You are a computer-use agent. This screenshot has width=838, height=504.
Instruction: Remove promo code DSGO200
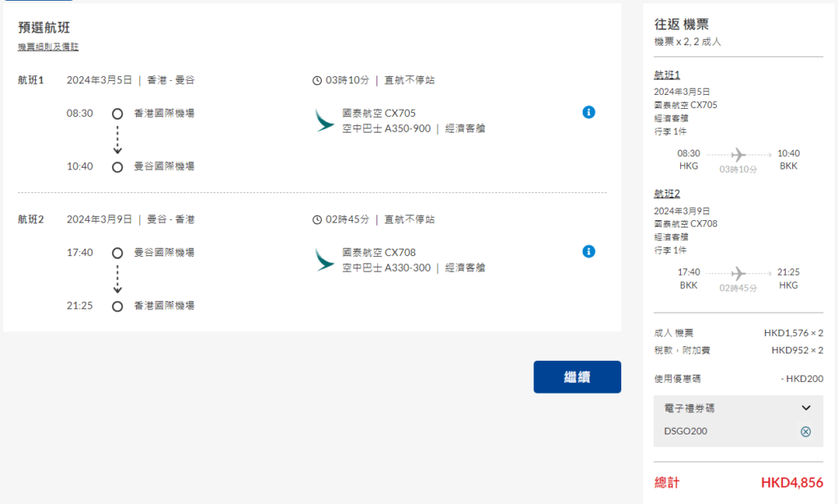click(805, 431)
